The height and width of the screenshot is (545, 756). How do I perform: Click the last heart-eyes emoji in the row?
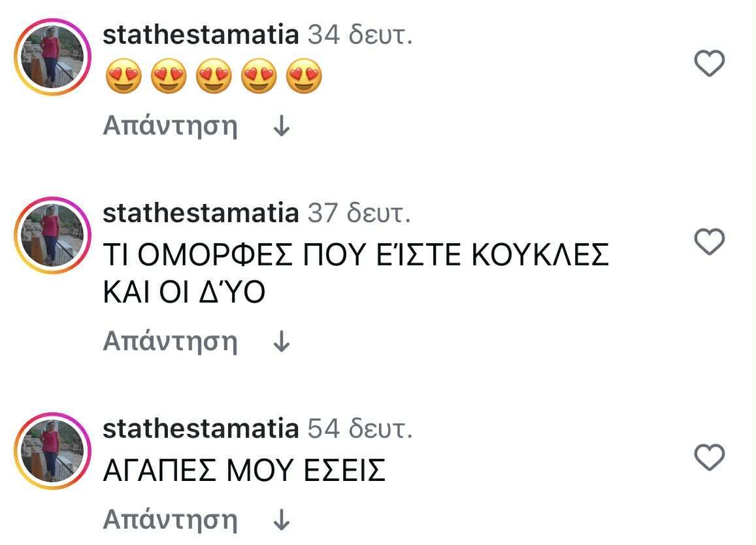[x=304, y=77]
